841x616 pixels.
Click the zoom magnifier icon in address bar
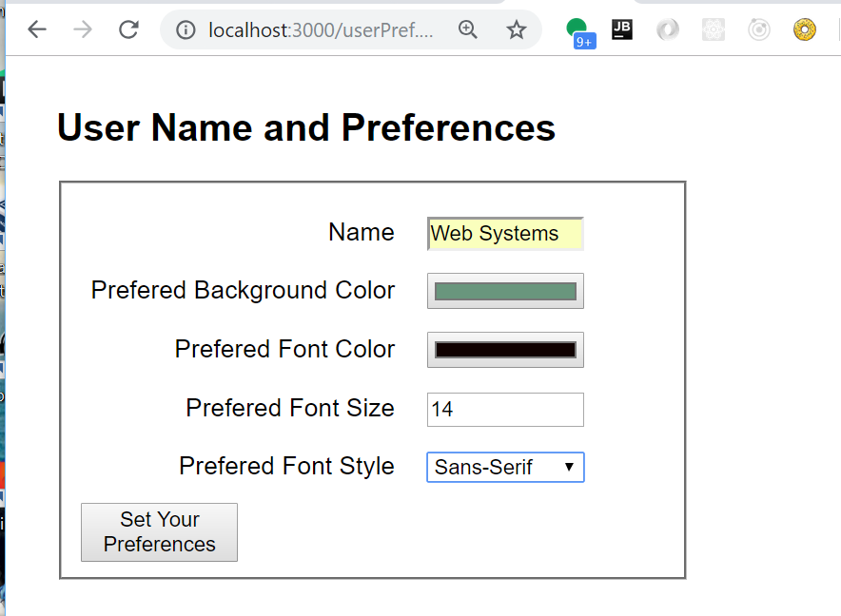tap(468, 29)
